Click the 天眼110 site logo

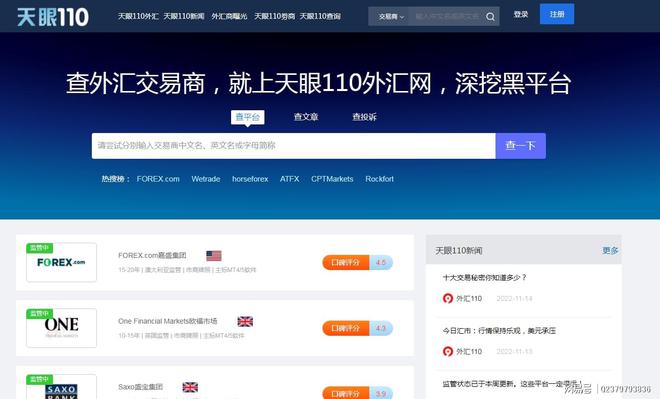point(53,17)
